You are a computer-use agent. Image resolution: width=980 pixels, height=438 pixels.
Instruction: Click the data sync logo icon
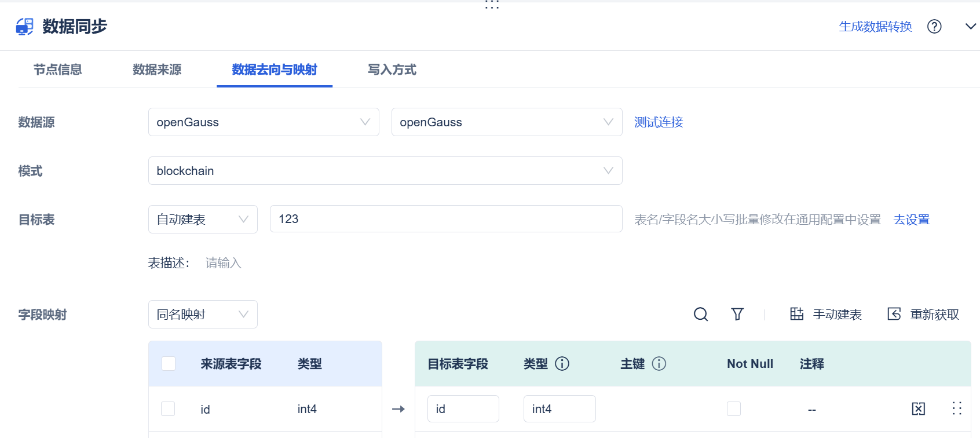[25, 27]
